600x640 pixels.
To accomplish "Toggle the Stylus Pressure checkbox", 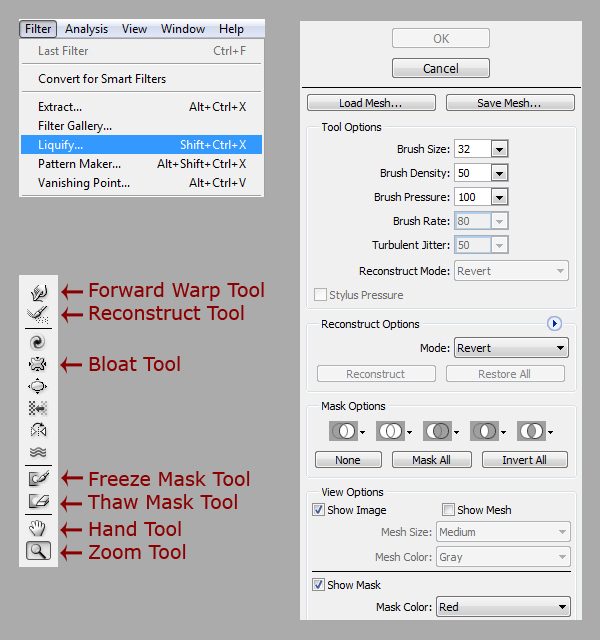I will click(x=320, y=295).
